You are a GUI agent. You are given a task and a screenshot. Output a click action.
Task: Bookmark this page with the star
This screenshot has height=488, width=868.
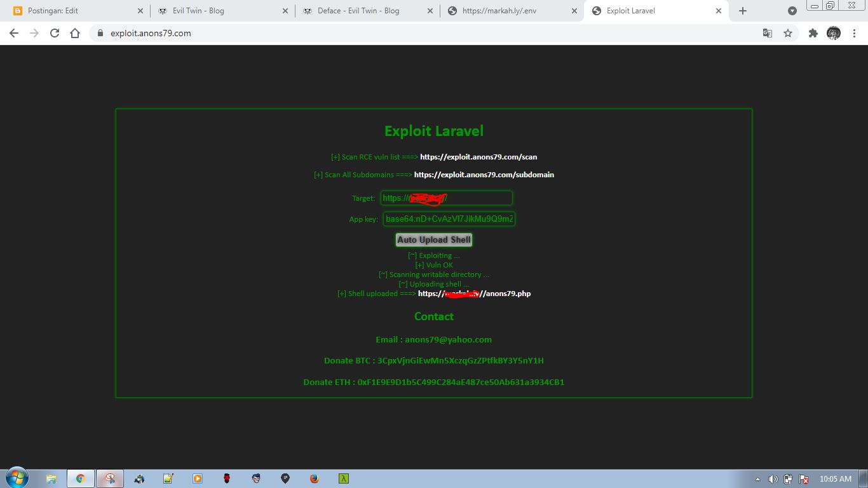tap(788, 33)
